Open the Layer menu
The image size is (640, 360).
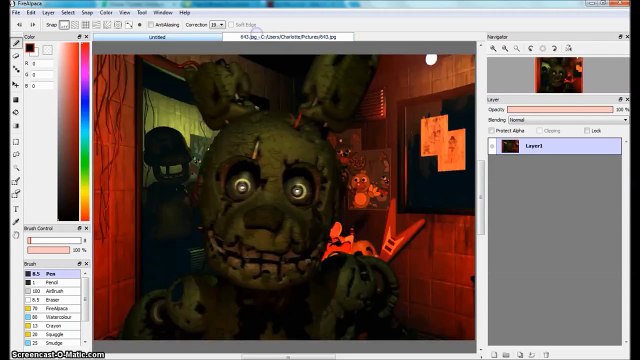(x=48, y=13)
